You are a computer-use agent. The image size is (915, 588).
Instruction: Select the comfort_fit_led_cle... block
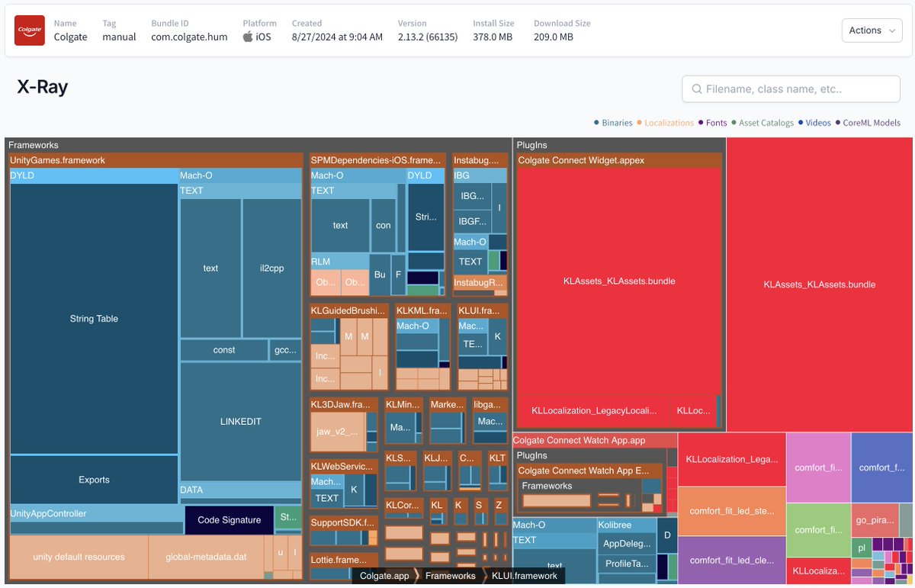(732, 561)
